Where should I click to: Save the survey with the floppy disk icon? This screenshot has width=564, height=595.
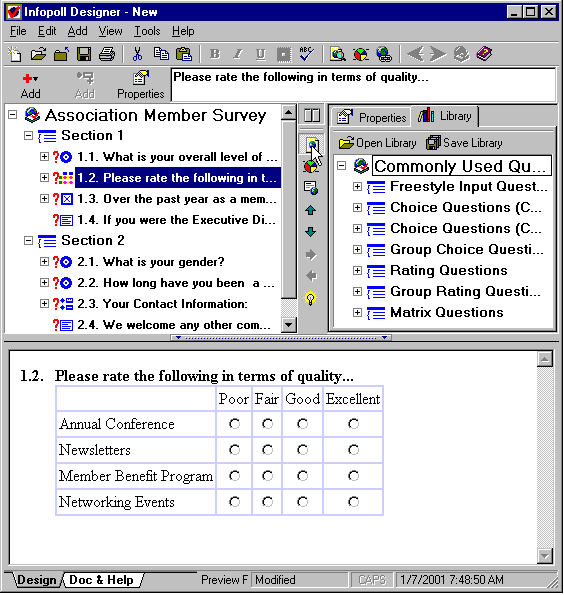[x=84, y=54]
